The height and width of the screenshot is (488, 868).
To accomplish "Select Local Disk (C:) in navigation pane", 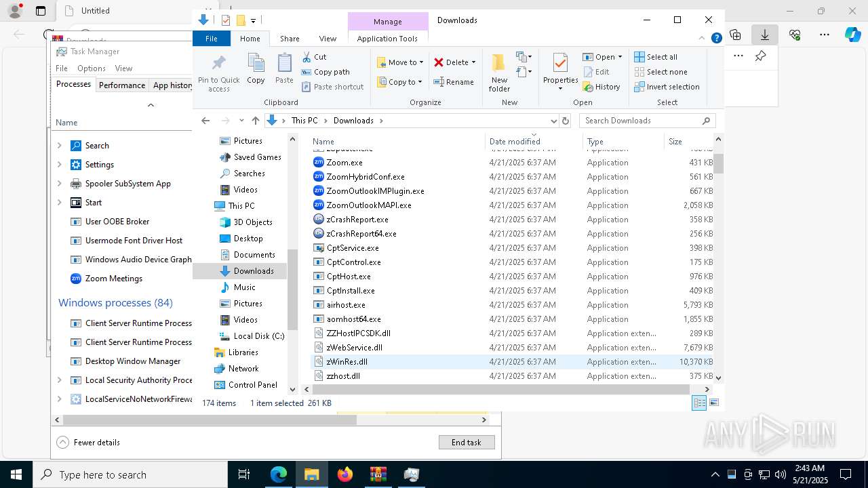I will click(x=252, y=336).
